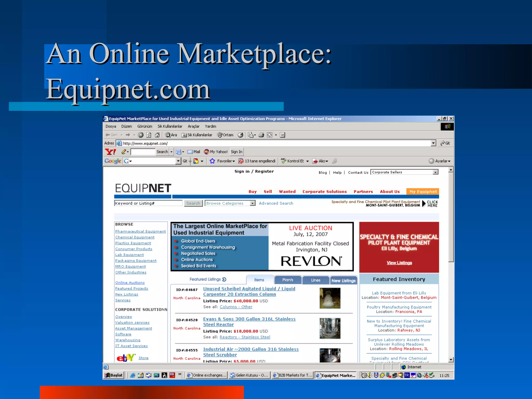Select the Plants tab
Viewport: 532px width, 399px height.
coord(288,280)
